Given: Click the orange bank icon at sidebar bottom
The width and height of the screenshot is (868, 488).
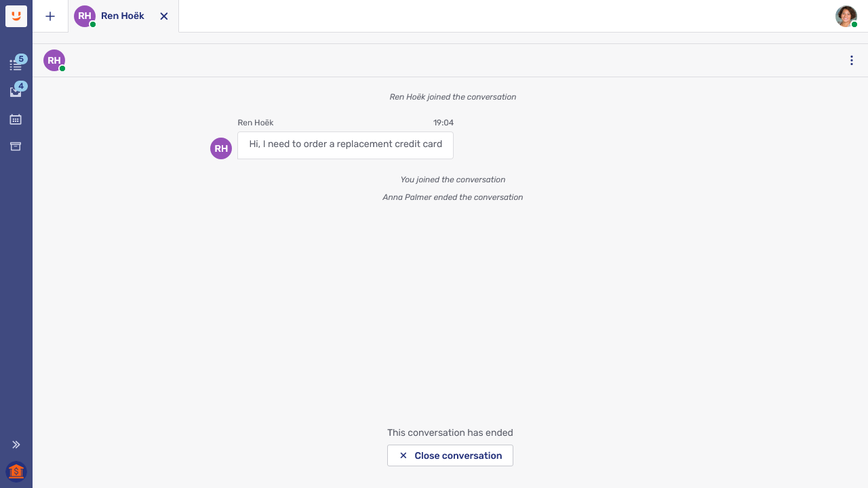Looking at the screenshot, I should [x=16, y=471].
